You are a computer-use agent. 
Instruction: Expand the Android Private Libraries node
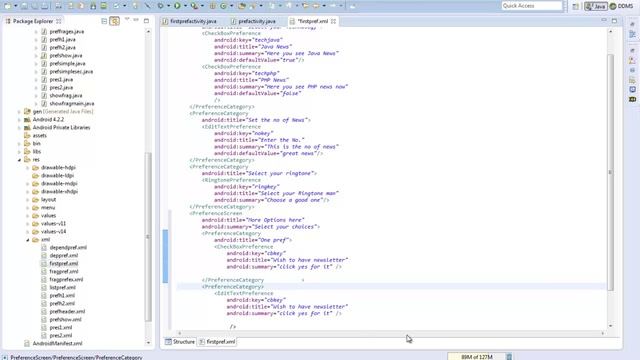coord(19,128)
